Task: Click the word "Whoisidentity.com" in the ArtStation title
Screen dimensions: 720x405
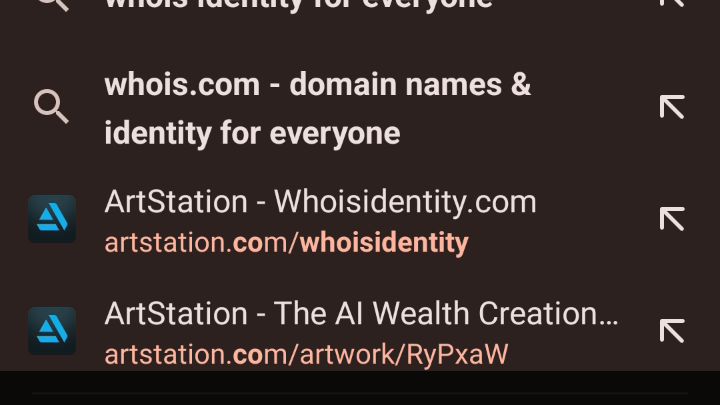Action: (x=405, y=202)
